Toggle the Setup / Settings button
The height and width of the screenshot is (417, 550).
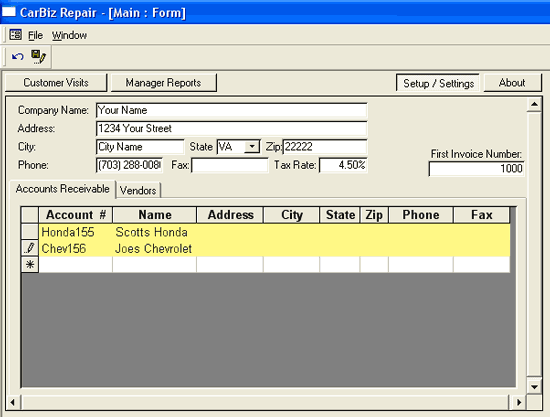click(438, 83)
